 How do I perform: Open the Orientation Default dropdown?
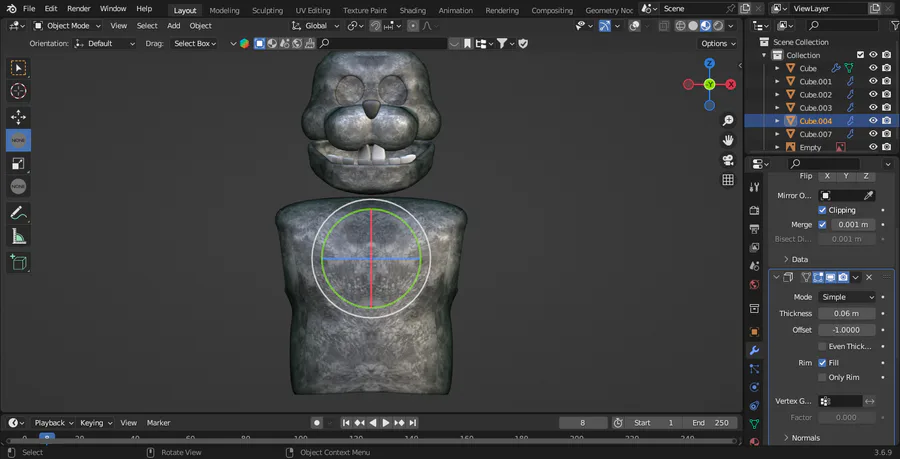click(x=105, y=44)
